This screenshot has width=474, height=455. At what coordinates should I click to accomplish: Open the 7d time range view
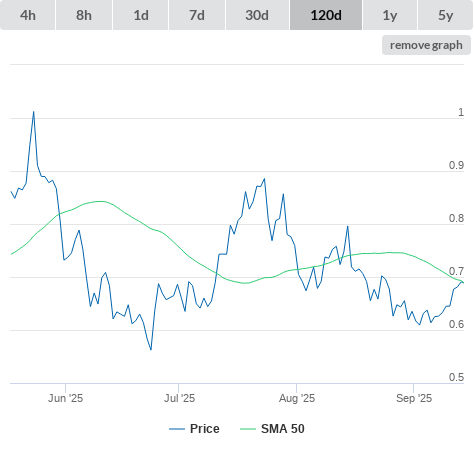pos(197,15)
